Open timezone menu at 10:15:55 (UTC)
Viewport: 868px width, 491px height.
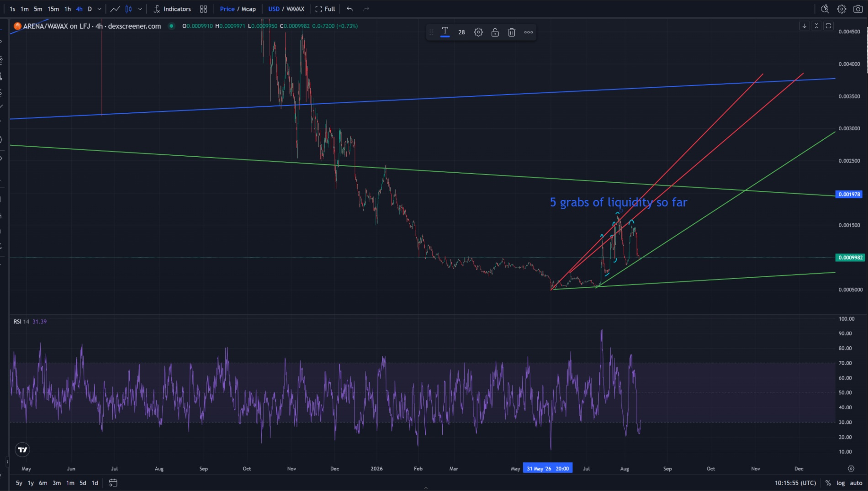tap(795, 483)
